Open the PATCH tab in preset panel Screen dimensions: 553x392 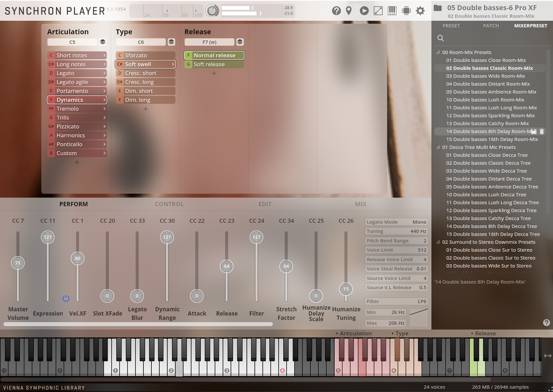click(491, 26)
